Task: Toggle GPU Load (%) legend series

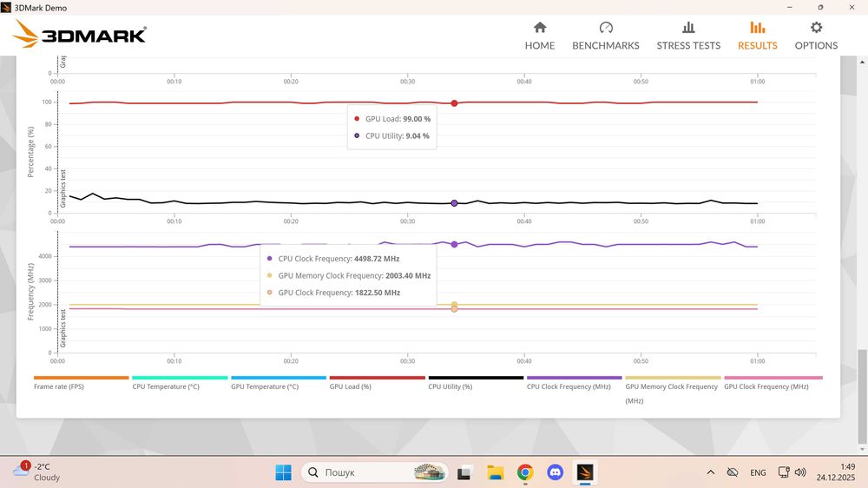Action: pos(377,382)
